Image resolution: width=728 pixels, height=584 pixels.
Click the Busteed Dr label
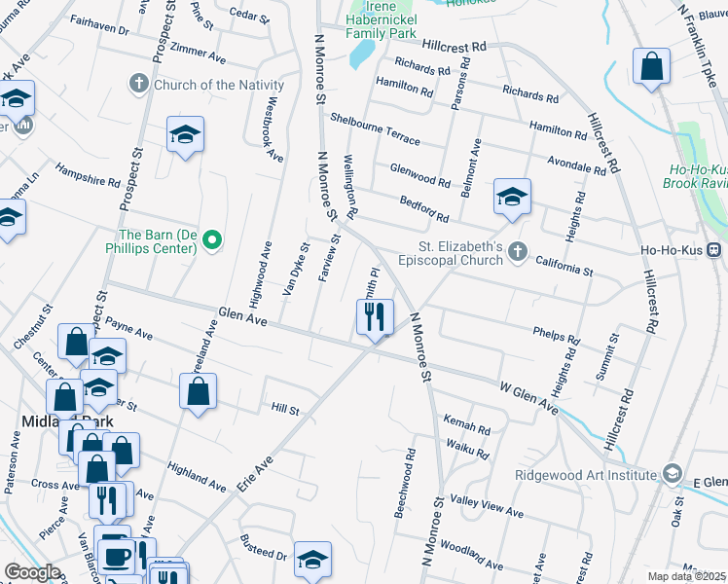pyautogui.click(x=263, y=547)
